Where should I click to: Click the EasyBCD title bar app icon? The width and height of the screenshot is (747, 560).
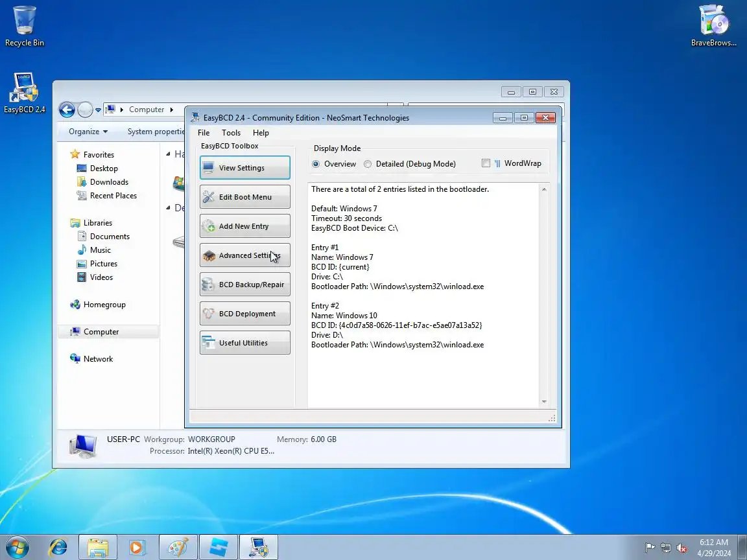pyautogui.click(x=195, y=117)
